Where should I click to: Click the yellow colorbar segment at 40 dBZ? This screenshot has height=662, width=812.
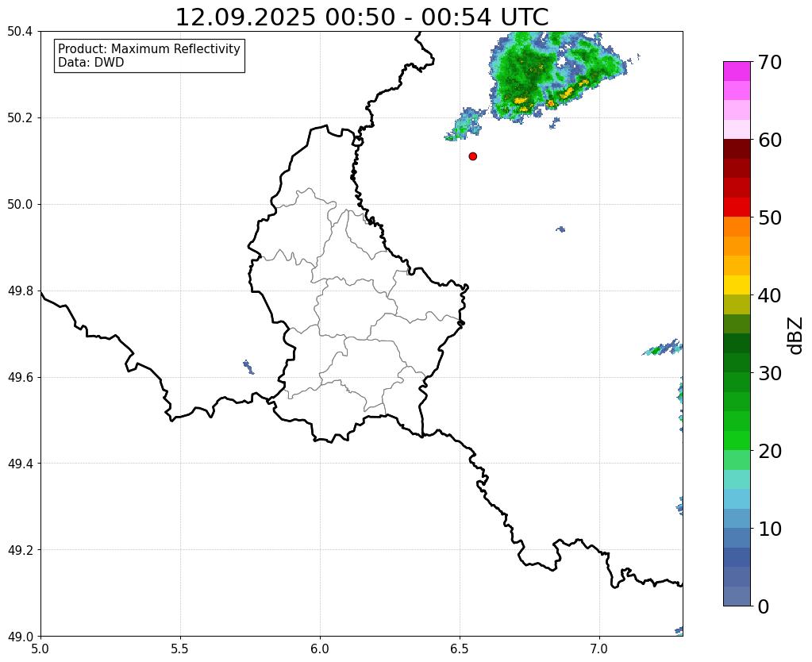tap(737, 285)
